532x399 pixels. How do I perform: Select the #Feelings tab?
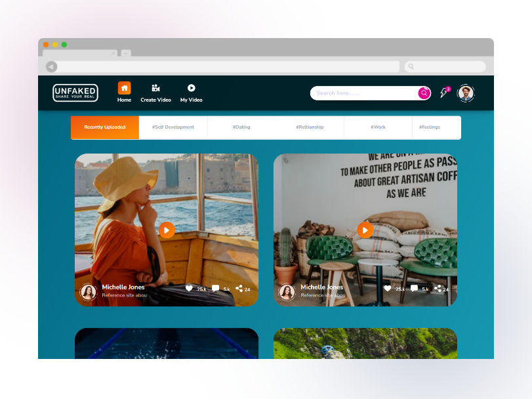pyautogui.click(x=437, y=127)
